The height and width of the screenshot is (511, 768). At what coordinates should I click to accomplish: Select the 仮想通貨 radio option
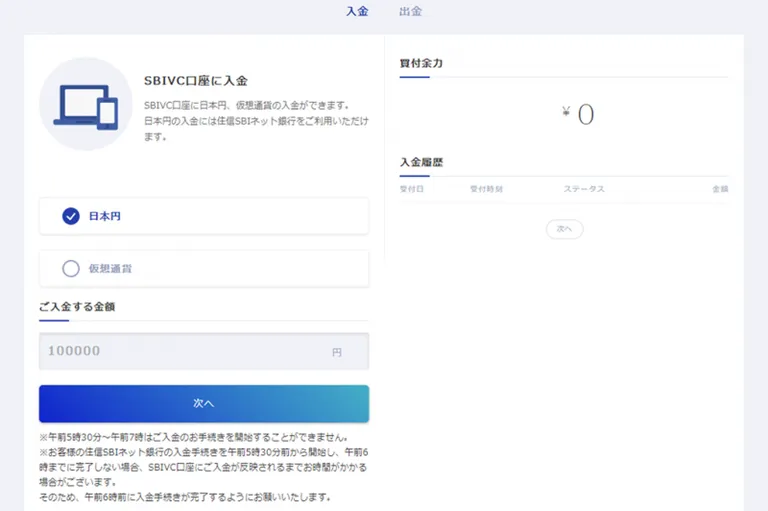pyautogui.click(x=204, y=268)
